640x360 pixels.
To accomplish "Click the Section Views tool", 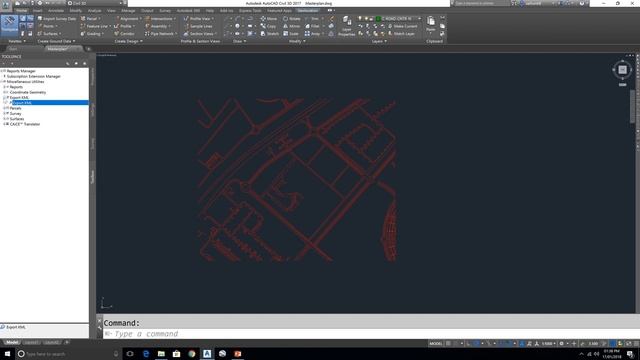I will click(200, 33).
